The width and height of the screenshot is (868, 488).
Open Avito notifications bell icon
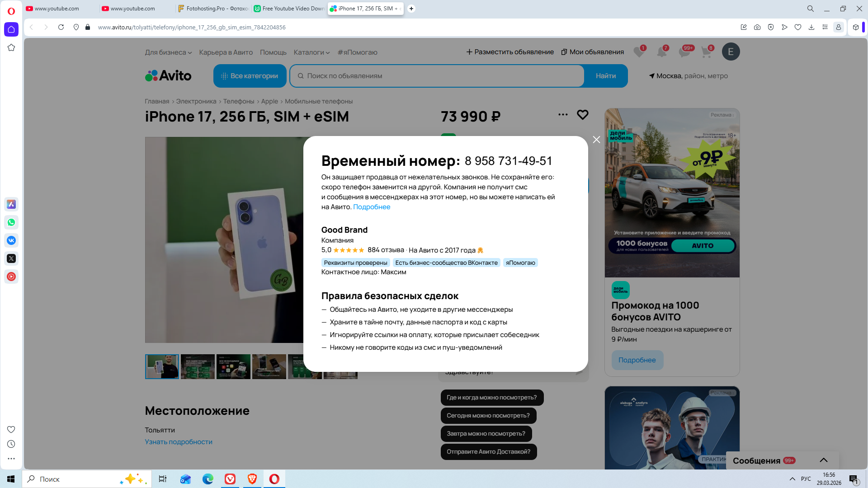tap(661, 52)
